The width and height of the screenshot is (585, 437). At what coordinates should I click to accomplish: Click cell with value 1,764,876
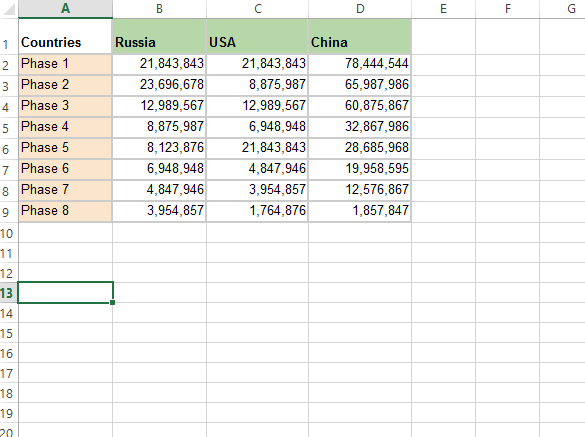[x=257, y=211]
